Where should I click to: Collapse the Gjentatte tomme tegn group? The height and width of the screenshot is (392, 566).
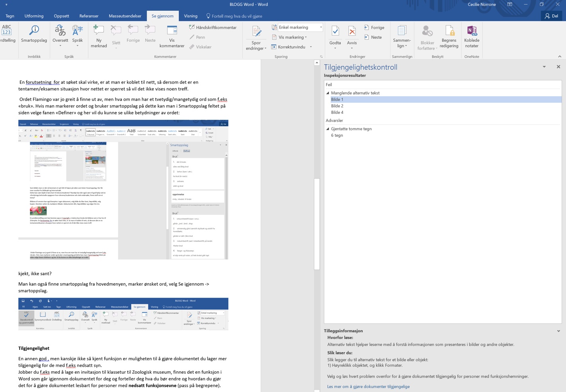(328, 129)
